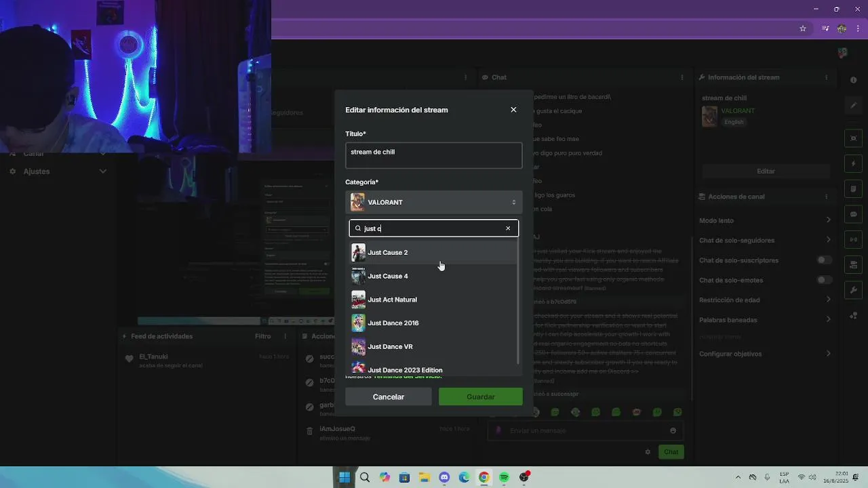Screen dimensions: 868x488
Task: Click the chat bubble icon in right sidebar
Action: (853, 214)
